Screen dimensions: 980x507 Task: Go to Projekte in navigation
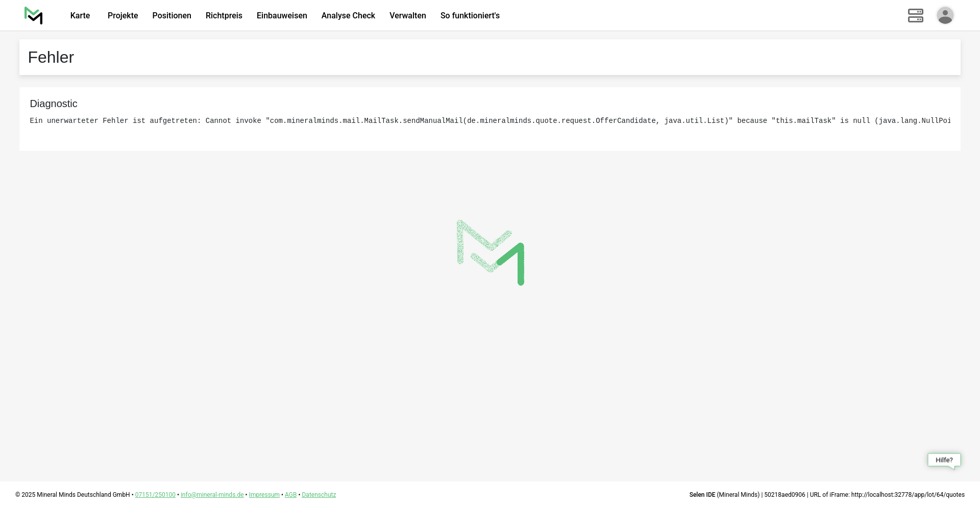pyautogui.click(x=122, y=16)
